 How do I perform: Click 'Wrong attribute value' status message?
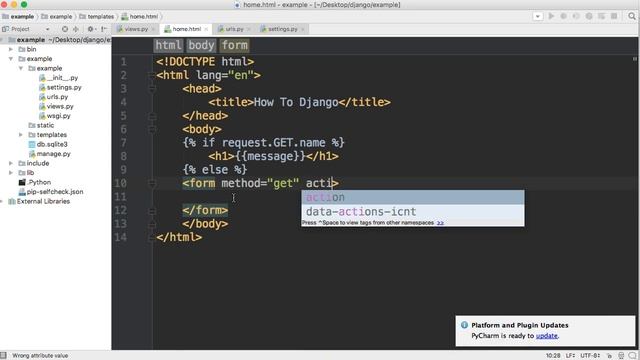point(40,356)
